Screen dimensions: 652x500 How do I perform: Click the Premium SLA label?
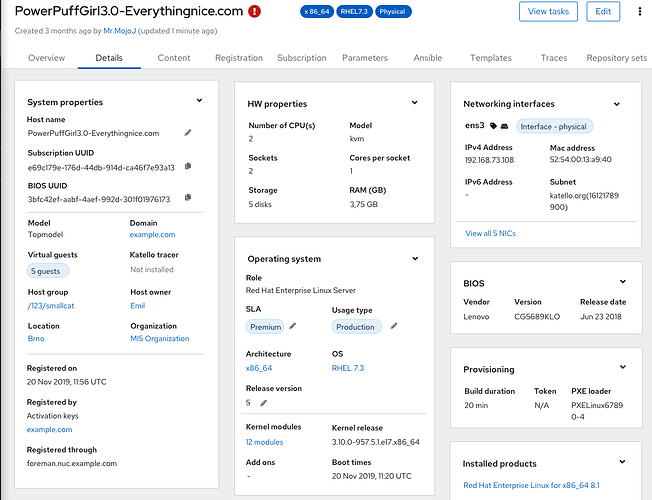pos(265,327)
